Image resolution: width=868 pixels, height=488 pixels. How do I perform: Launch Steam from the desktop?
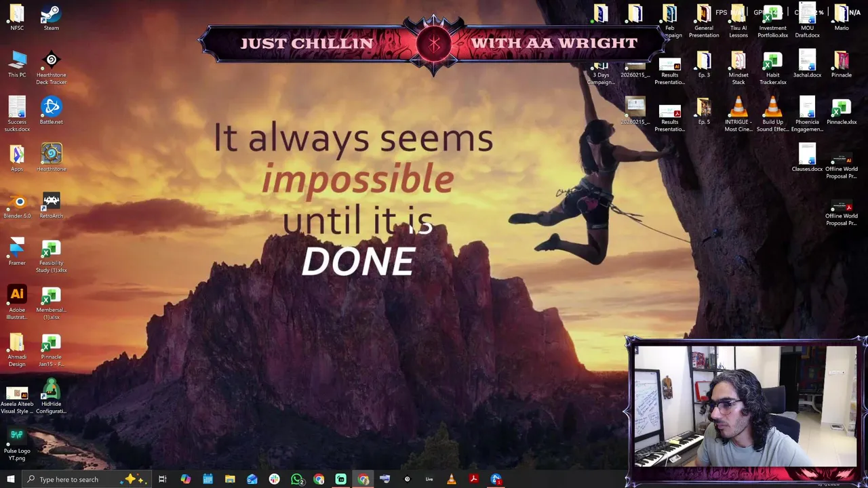click(51, 18)
